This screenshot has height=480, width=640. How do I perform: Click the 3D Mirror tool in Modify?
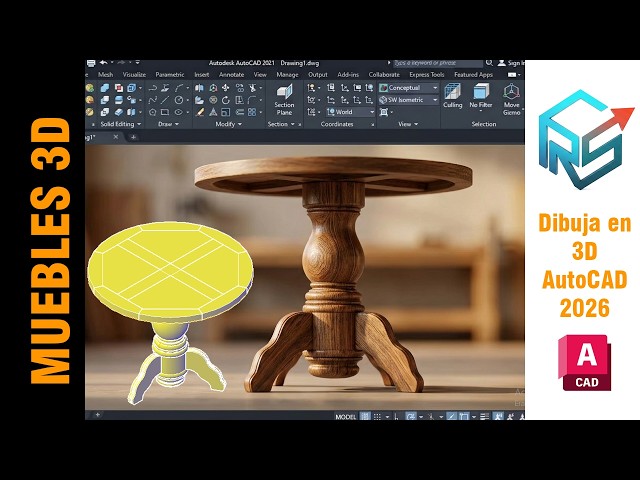(199, 88)
